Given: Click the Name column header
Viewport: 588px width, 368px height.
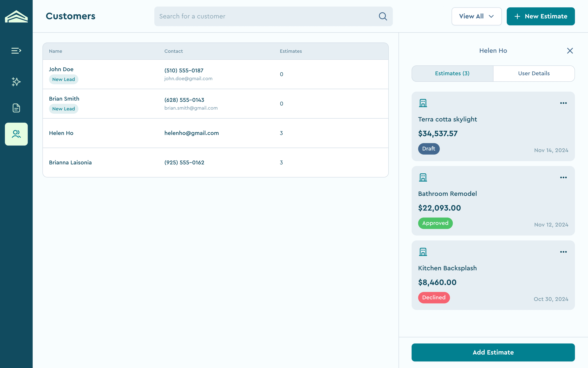Looking at the screenshot, I should click(x=56, y=51).
